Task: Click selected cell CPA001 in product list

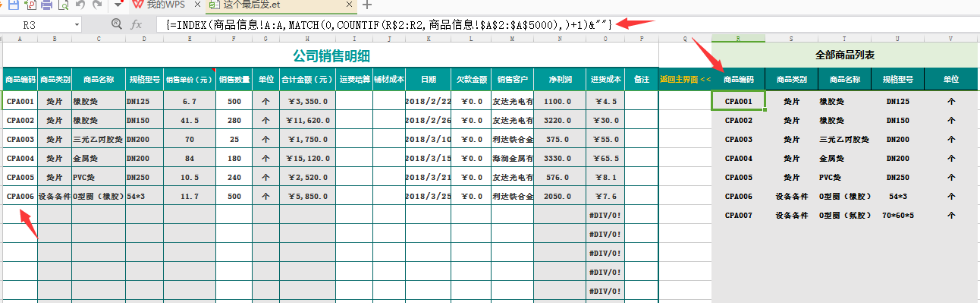Action: pyautogui.click(x=739, y=100)
